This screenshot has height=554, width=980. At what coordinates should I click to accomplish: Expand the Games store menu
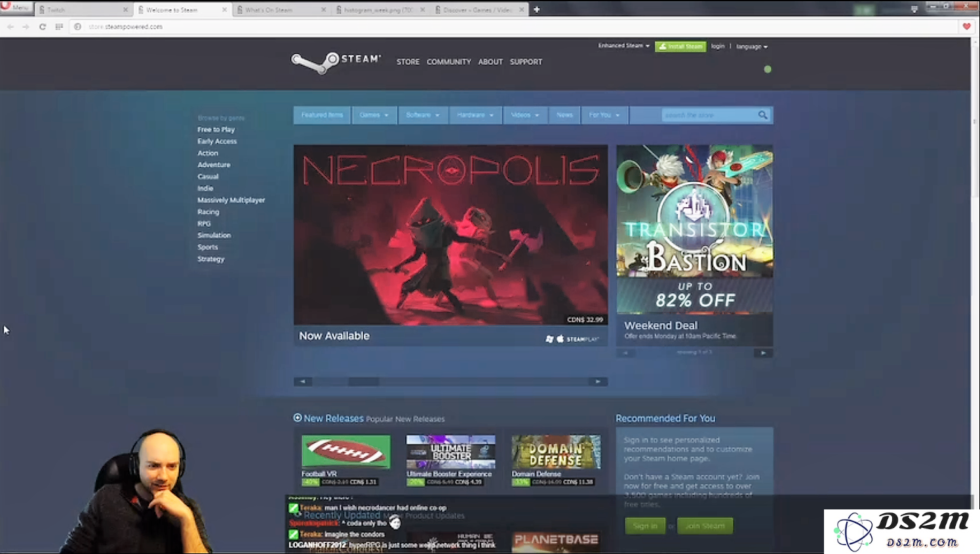(x=374, y=115)
